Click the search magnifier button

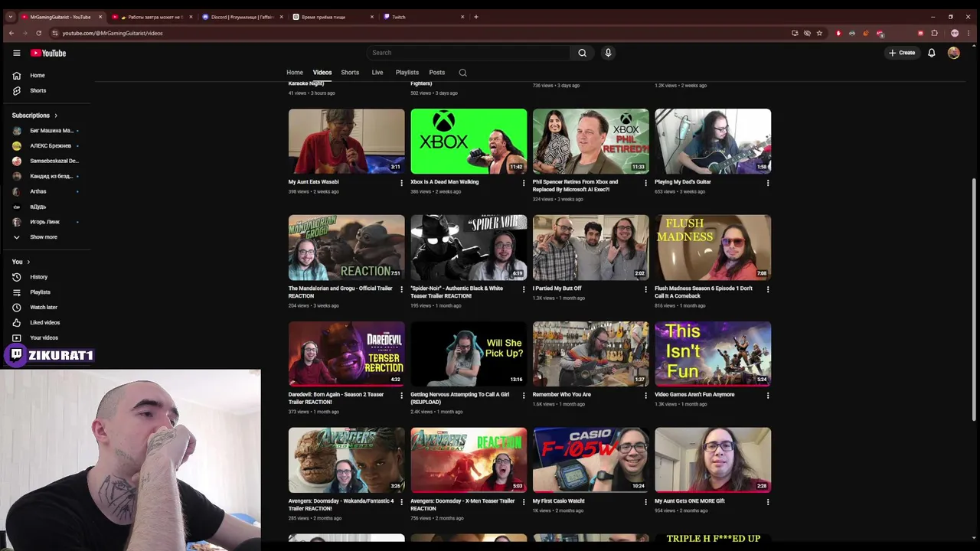582,53
